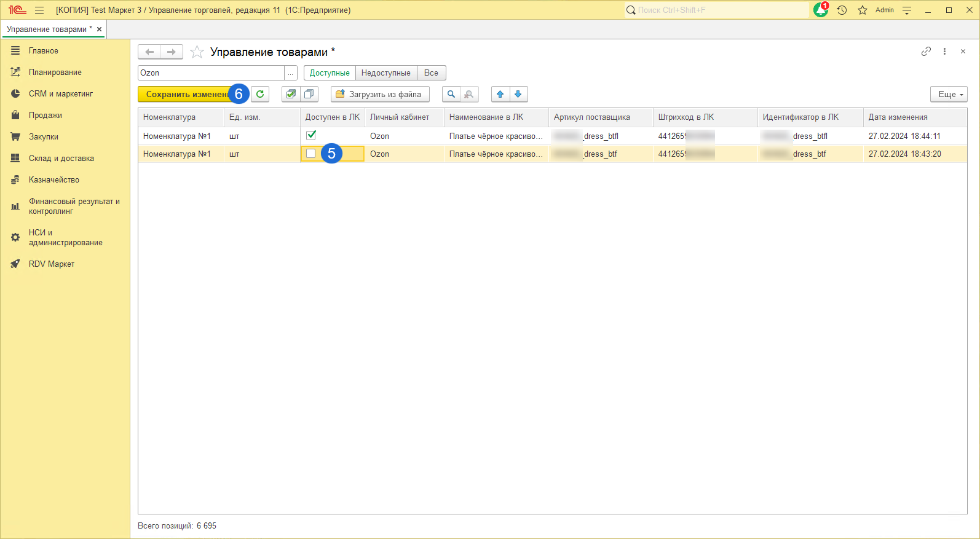Check 'Доступен в ЛК' in second row
Image resolution: width=980 pixels, height=539 pixels.
(x=311, y=154)
